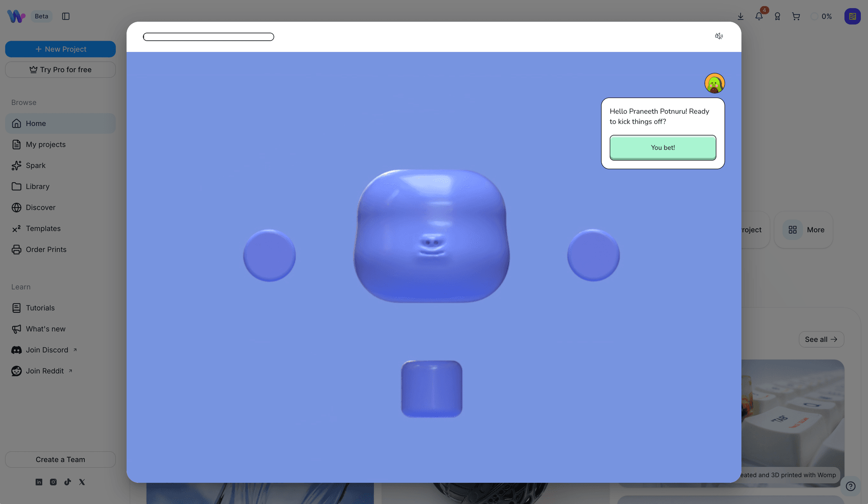Image resolution: width=868 pixels, height=504 pixels.
Task: Open Womp's X profile from the sidebar footer
Action: [x=82, y=482]
